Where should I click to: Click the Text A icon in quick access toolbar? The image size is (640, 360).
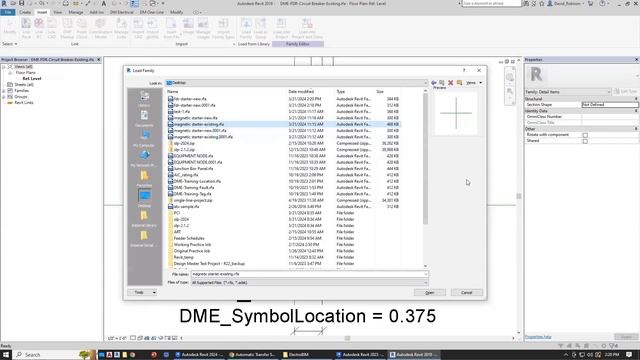click(x=104, y=3)
